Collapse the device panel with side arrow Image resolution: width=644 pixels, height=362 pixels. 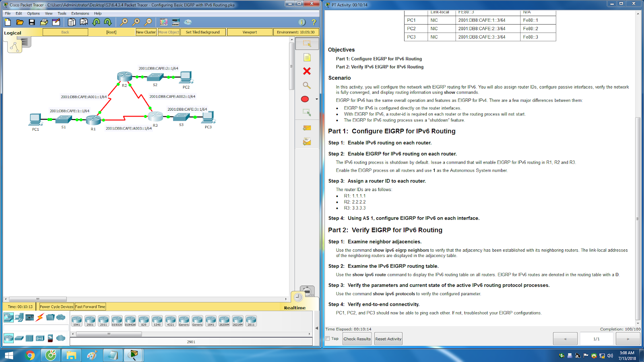coord(317,328)
